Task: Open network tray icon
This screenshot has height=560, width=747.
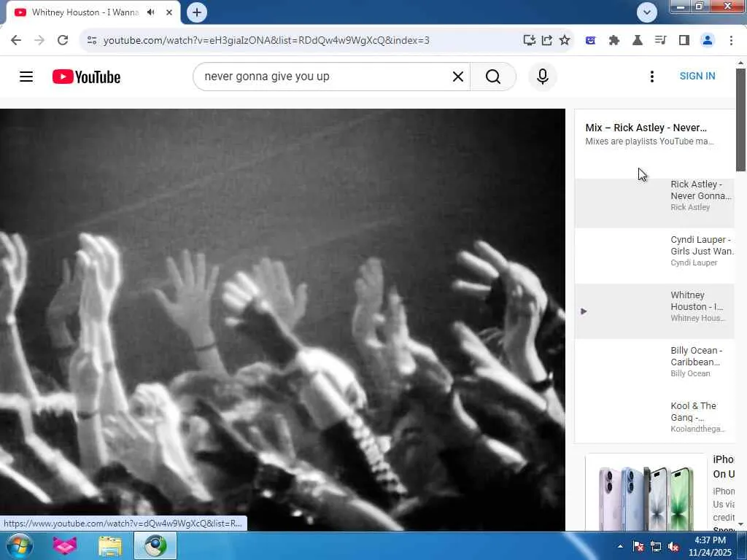Action: coord(656,546)
